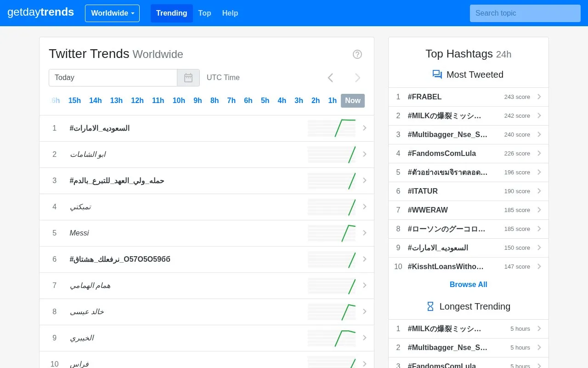The width and height of the screenshot is (588, 368).
Task: Select the 15h time tab
Action: pos(74,101)
